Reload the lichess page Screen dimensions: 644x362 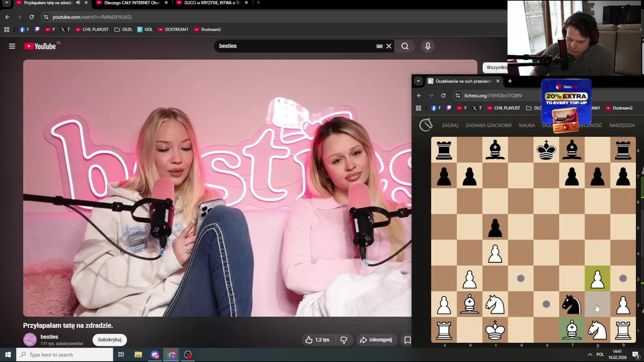pos(443,96)
